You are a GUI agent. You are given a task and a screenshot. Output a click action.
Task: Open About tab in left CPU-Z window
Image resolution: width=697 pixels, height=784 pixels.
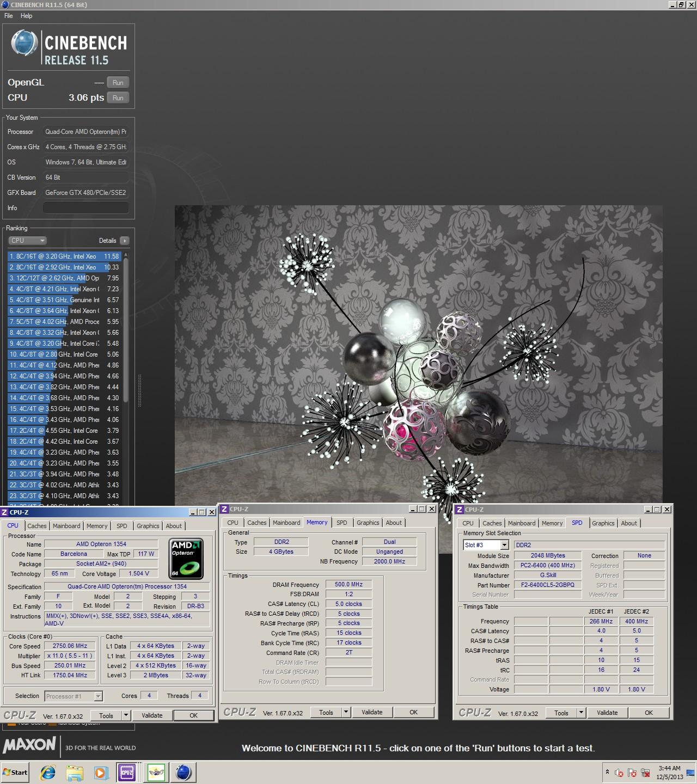pos(174,526)
